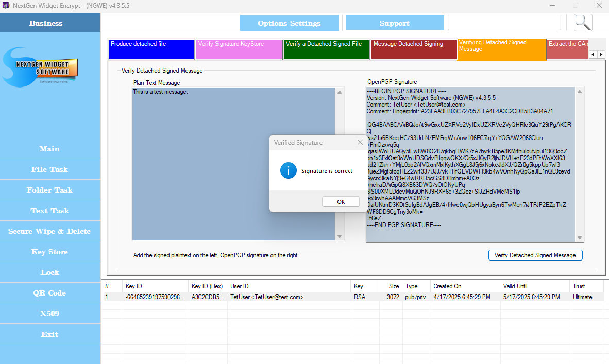The width and height of the screenshot is (609, 364).
Task: Click the tab strip left scroll arrow
Action: pos(593,55)
